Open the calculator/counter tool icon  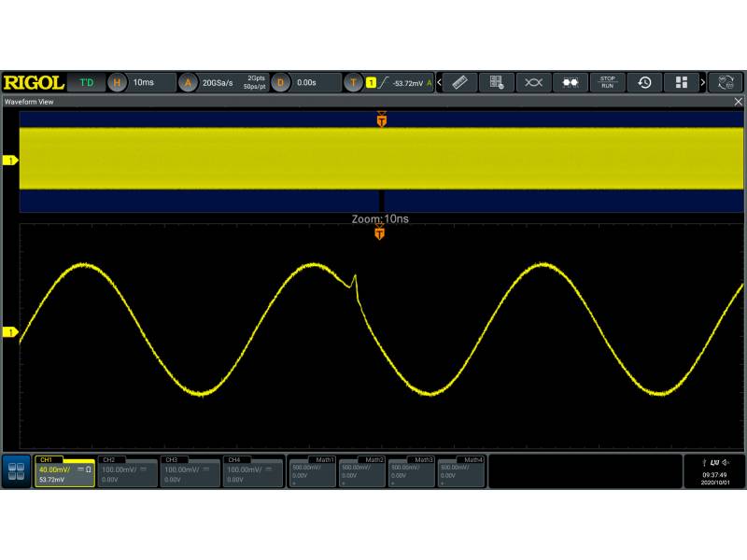pos(496,83)
